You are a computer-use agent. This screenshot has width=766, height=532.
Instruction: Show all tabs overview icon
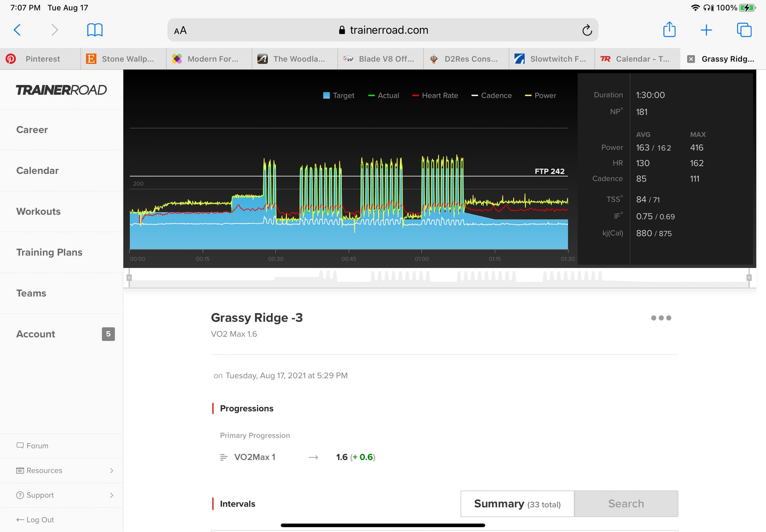[744, 30]
